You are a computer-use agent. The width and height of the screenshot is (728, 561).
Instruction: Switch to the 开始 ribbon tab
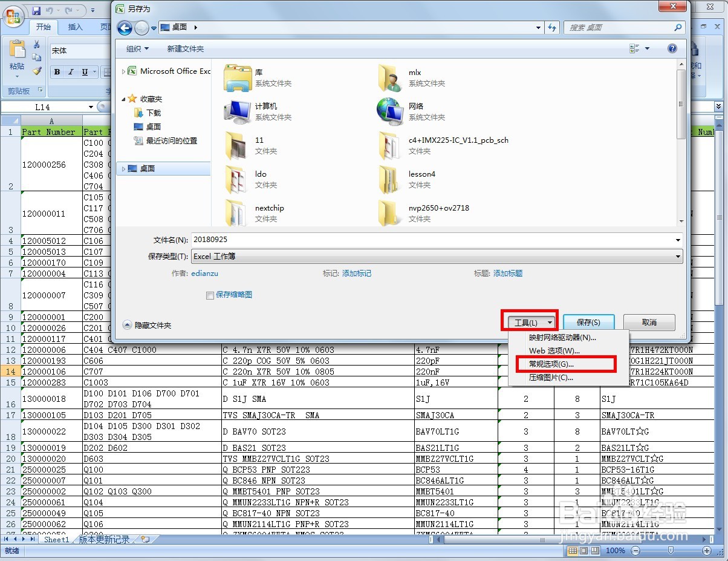coord(43,27)
